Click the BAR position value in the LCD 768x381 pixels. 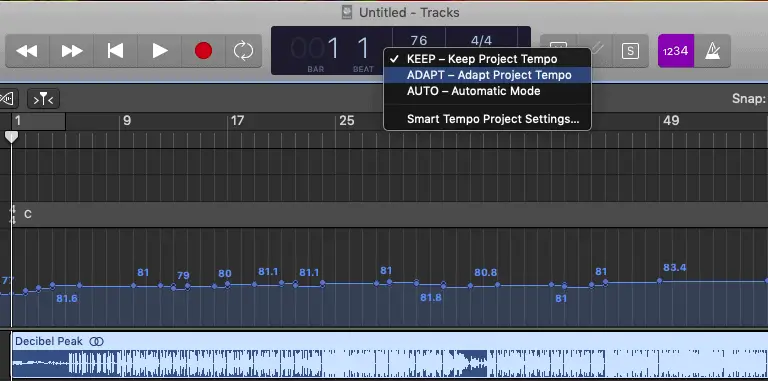[x=315, y=49]
